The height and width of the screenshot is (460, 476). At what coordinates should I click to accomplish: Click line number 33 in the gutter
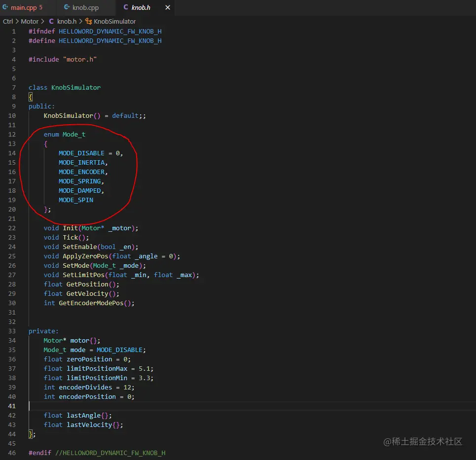point(12,331)
